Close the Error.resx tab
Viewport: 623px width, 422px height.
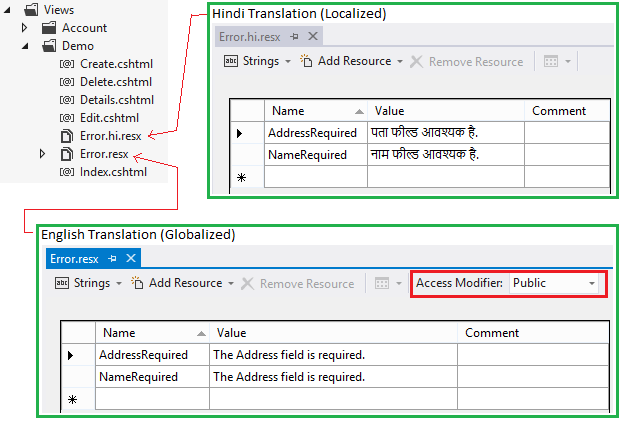(x=131, y=258)
